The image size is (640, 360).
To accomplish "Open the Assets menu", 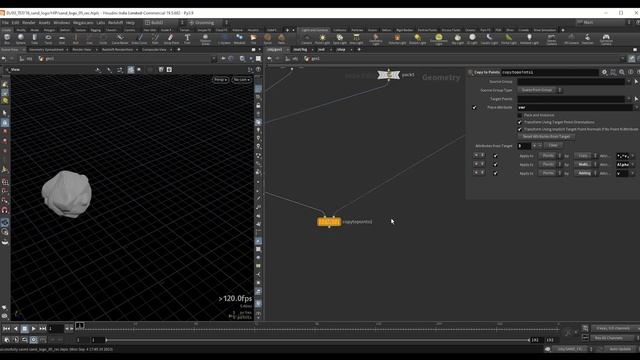I will point(44,22).
